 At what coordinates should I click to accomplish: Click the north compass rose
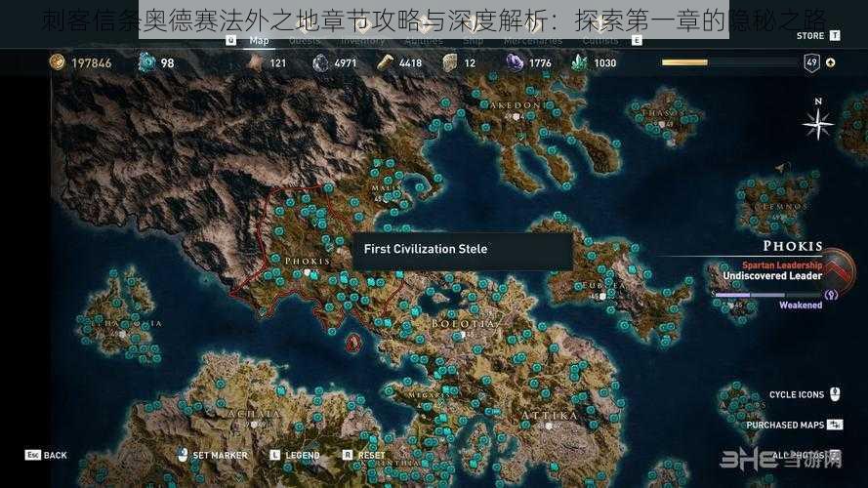[818, 123]
